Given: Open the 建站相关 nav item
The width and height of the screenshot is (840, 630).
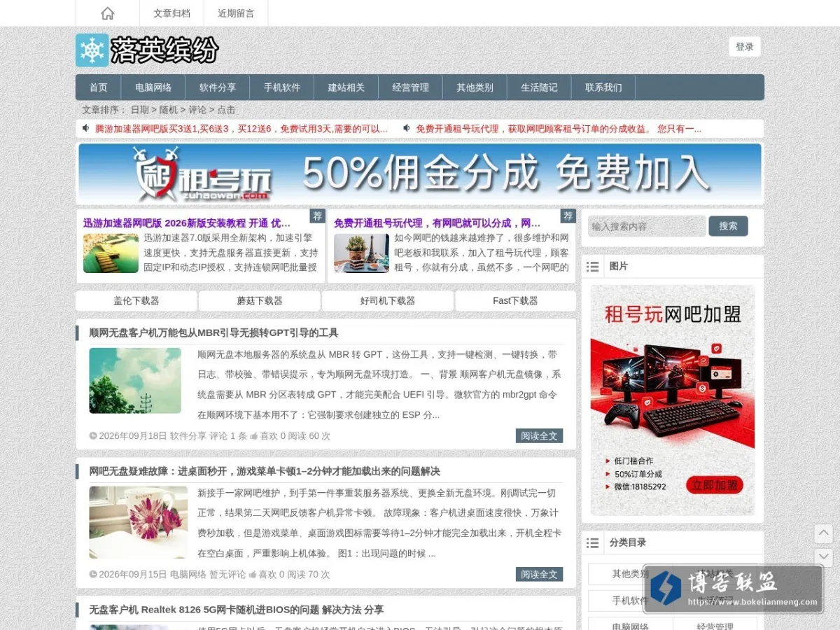Looking at the screenshot, I should tap(346, 87).
